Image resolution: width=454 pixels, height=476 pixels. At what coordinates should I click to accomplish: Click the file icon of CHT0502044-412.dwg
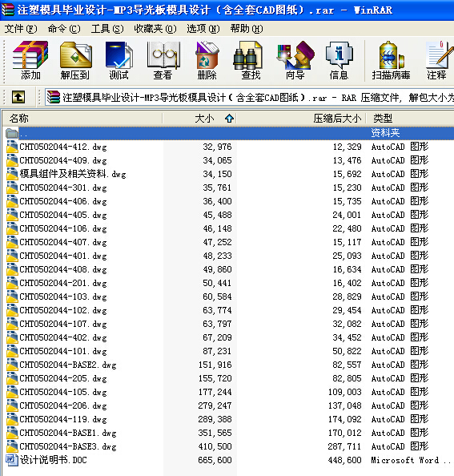[12, 147]
